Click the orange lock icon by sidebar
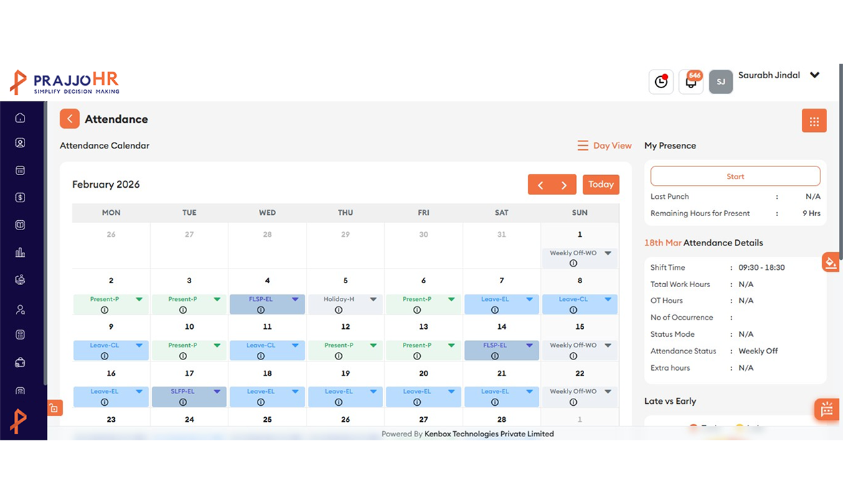 54,408
